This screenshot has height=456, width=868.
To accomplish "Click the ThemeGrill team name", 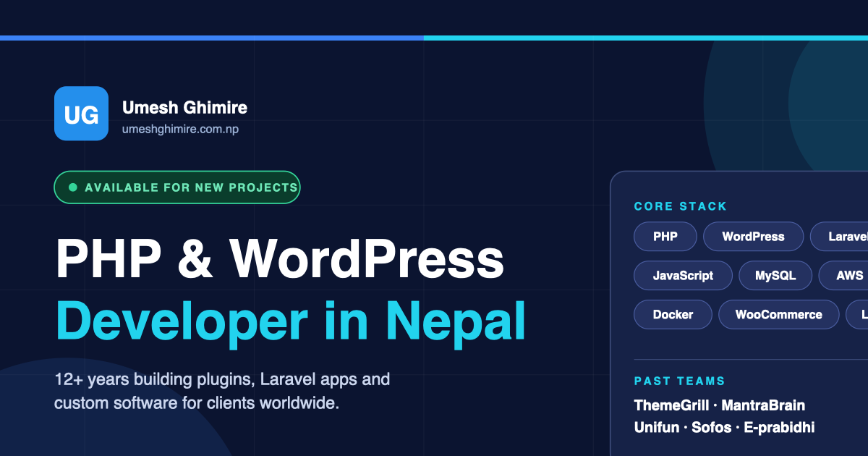I will 672,405.
